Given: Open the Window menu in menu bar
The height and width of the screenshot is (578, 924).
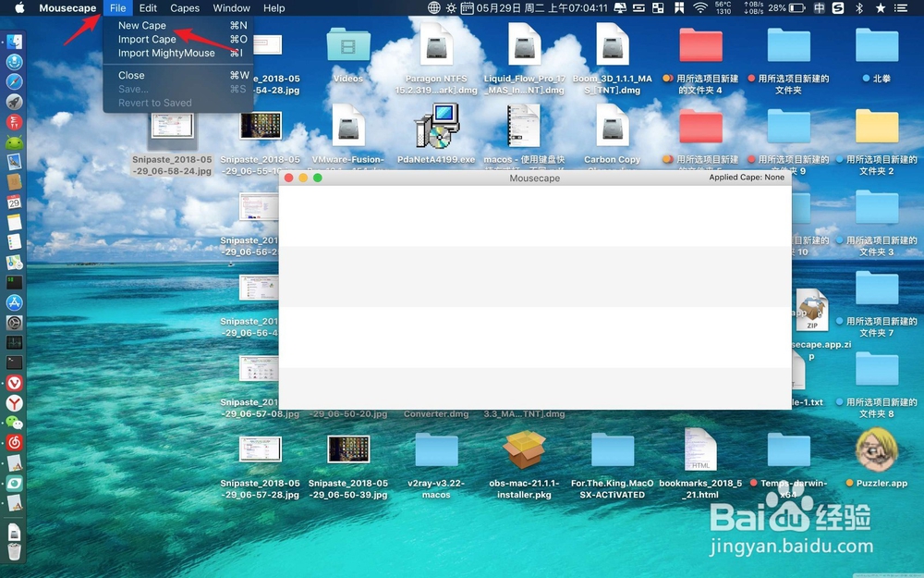Looking at the screenshot, I should pyautogui.click(x=231, y=7).
